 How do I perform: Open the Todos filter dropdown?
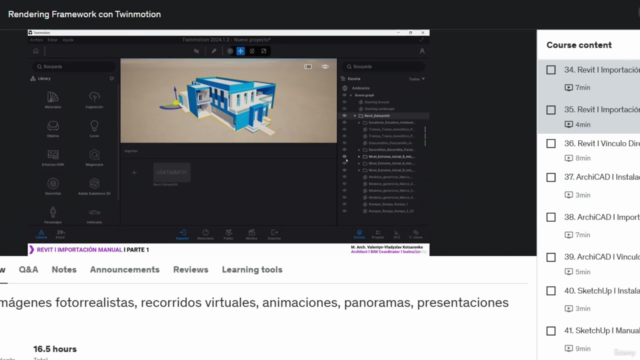pyautogui.click(x=417, y=79)
